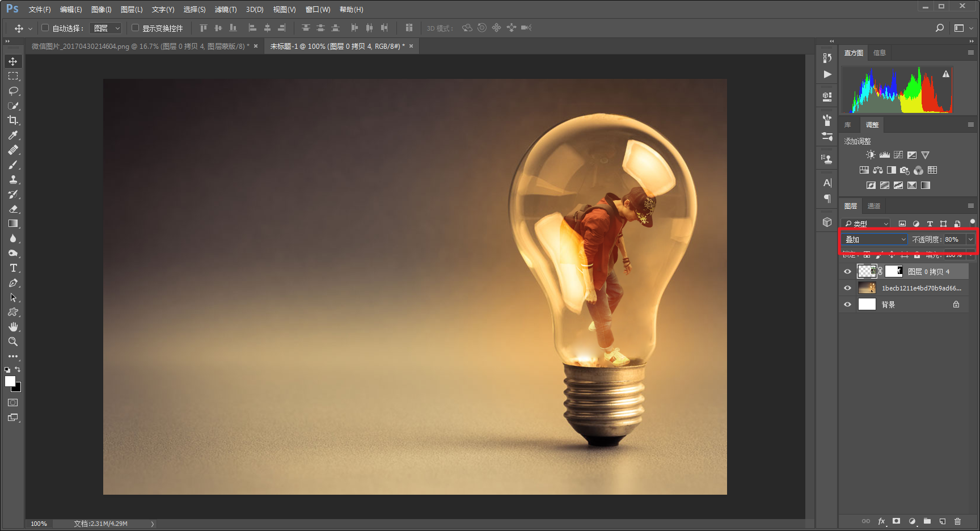Image resolution: width=980 pixels, height=531 pixels.
Task: Create a new group folder icon
Action: 927,521
